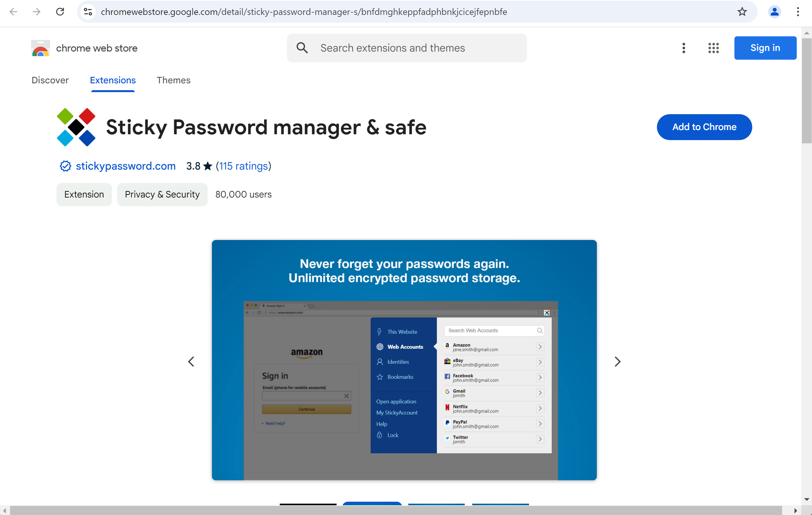Open the Chrome profile avatar
812x515 pixels.
pyautogui.click(x=775, y=12)
